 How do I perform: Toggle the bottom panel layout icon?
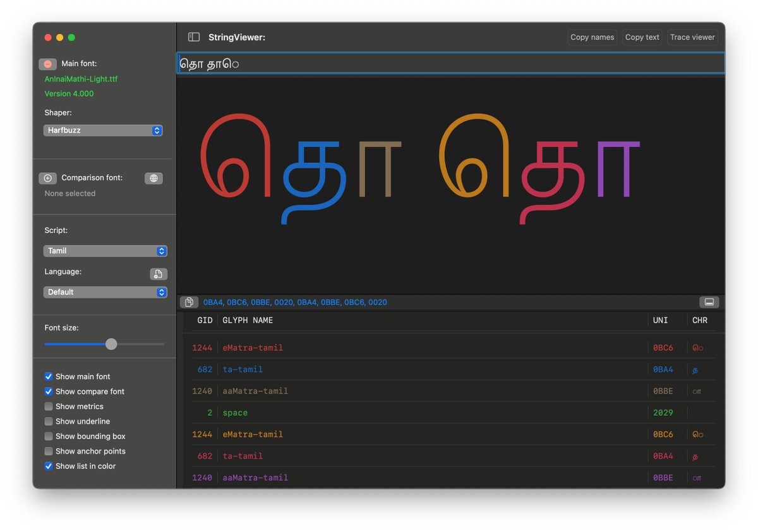709,302
